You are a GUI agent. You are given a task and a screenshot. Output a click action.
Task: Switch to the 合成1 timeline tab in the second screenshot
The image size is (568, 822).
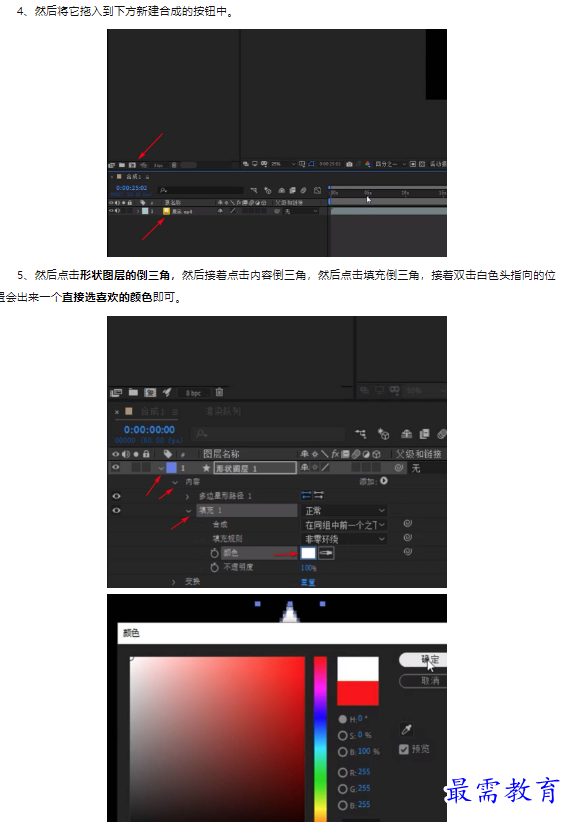coord(152,412)
